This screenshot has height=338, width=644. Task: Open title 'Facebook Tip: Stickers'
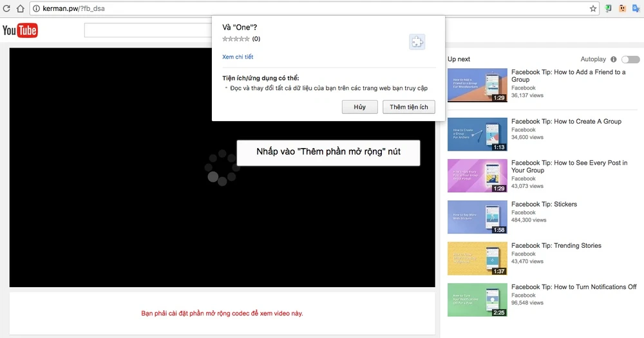point(544,204)
